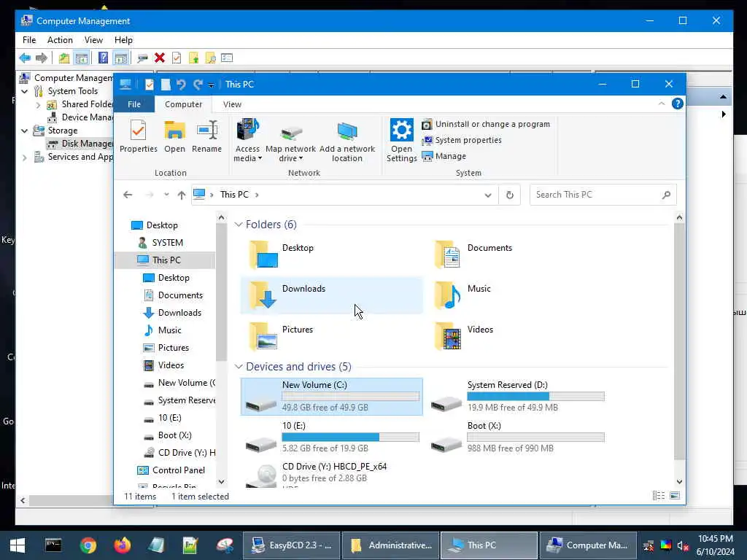Click the 10 (E:) drive usage bar
Screen dimensions: 747x560
[x=351, y=437]
